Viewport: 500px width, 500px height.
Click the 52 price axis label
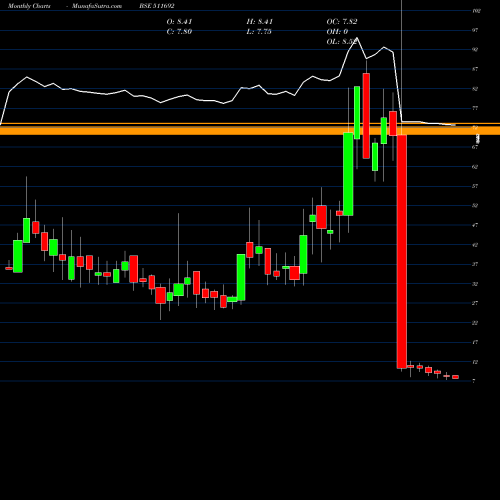tap(475, 206)
